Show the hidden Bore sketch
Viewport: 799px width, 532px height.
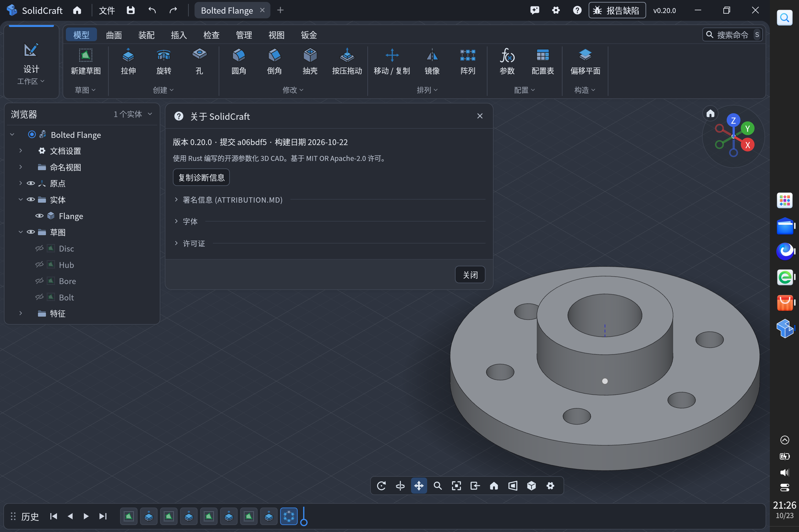[x=39, y=281]
